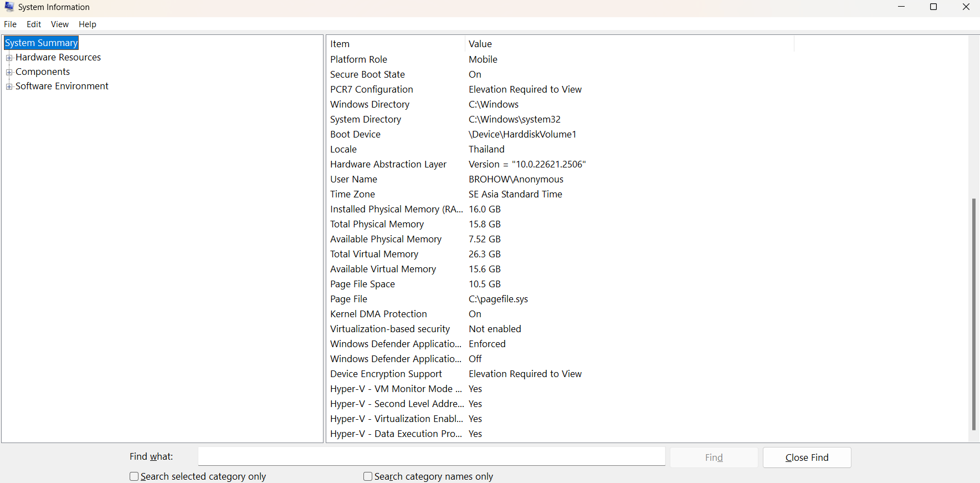
Task: Select Hyper-V - Data Execution Protection row
Action: pyautogui.click(x=560, y=434)
